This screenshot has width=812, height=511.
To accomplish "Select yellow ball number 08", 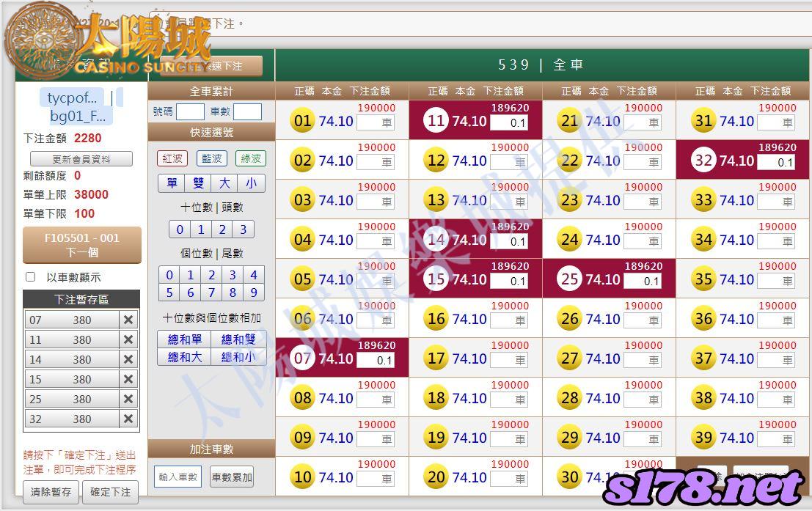I will (302, 398).
